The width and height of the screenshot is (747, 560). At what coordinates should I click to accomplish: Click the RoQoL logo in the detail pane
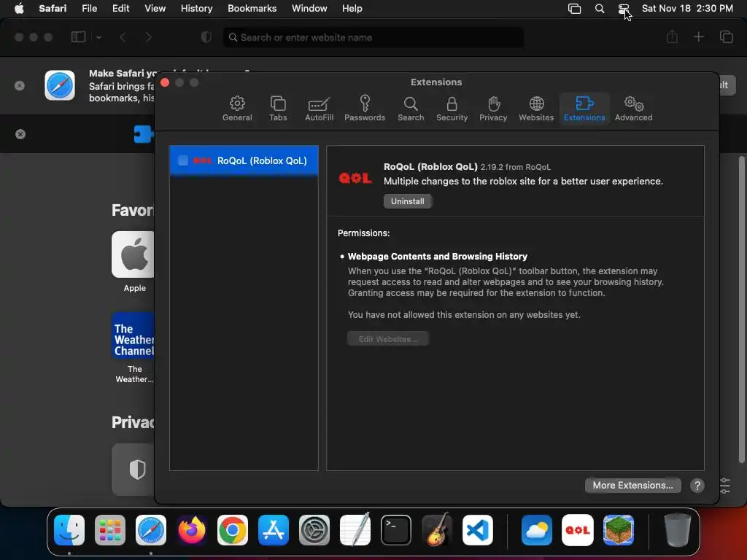[x=355, y=179]
